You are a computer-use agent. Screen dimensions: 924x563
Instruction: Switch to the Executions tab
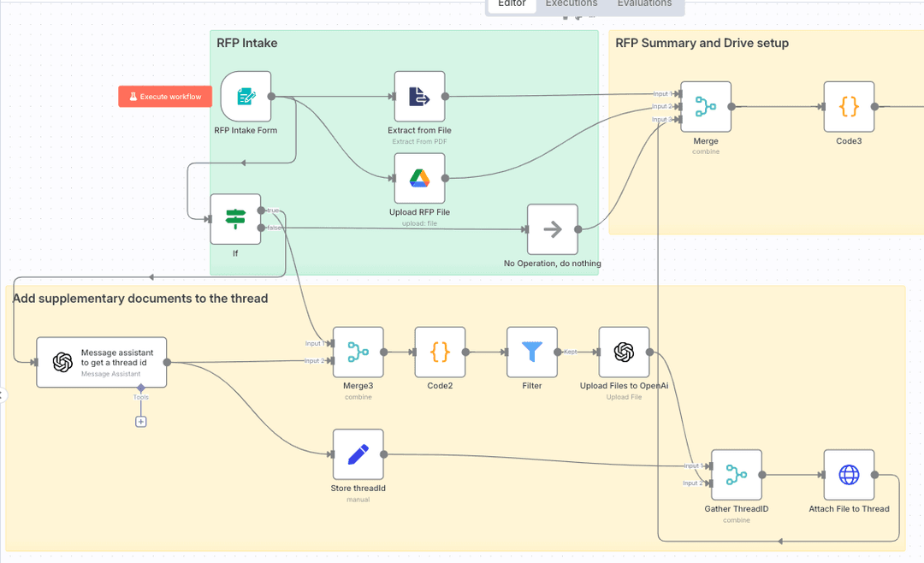pyautogui.click(x=571, y=3)
